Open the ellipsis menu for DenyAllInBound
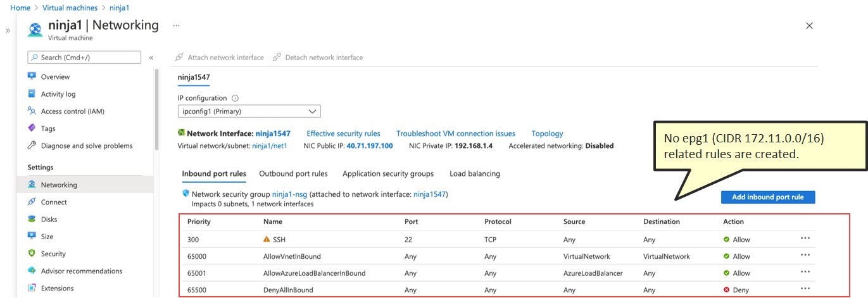This screenshot has width=868, height=298. point(805,289)
